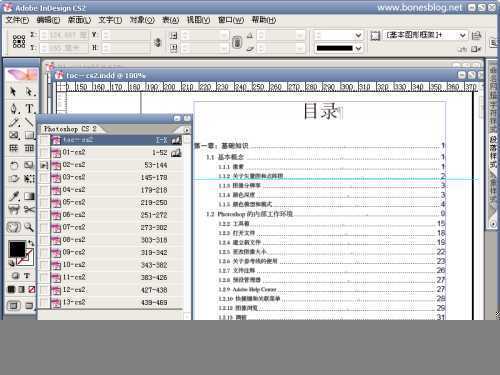
Task: Select the Type tool
Action: click(29, 108)
